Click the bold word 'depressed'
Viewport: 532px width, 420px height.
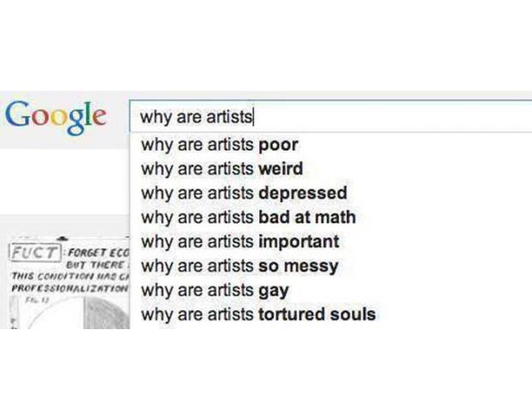(303, 193)
